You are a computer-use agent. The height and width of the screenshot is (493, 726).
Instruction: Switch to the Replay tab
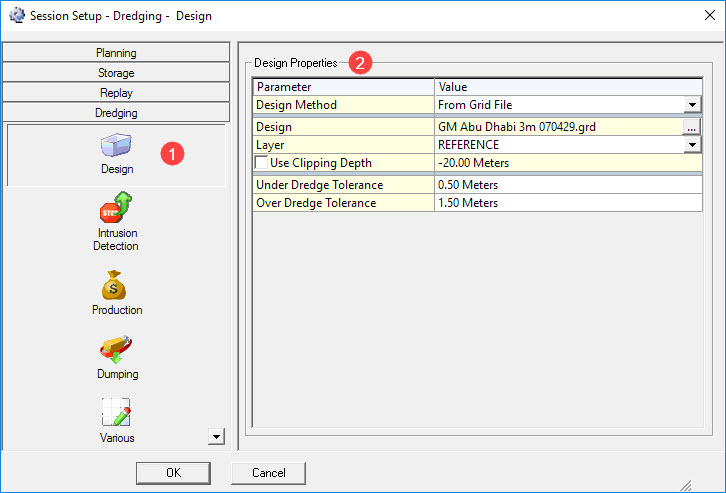tap(116, 93)
